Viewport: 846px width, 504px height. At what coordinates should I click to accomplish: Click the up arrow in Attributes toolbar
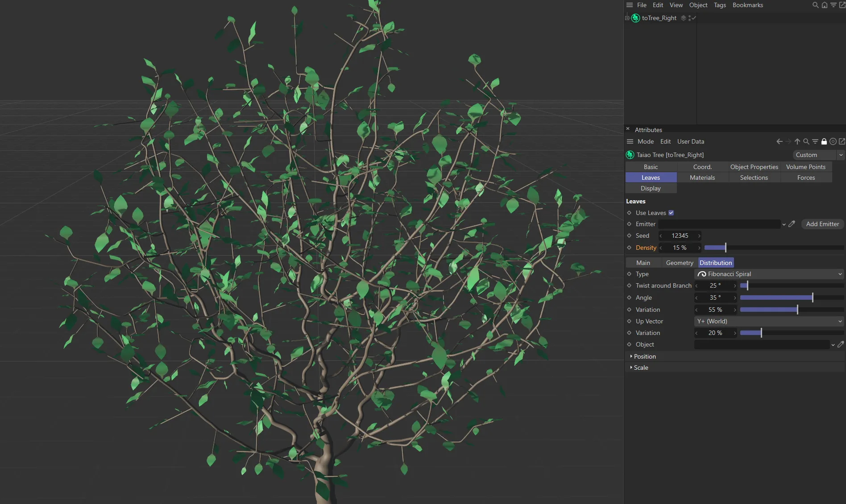[797, 141]
